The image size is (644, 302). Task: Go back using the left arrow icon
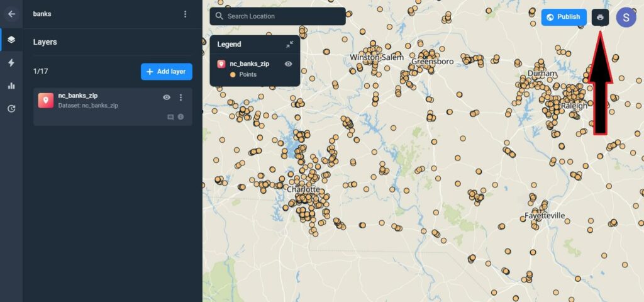pos(11,14)
